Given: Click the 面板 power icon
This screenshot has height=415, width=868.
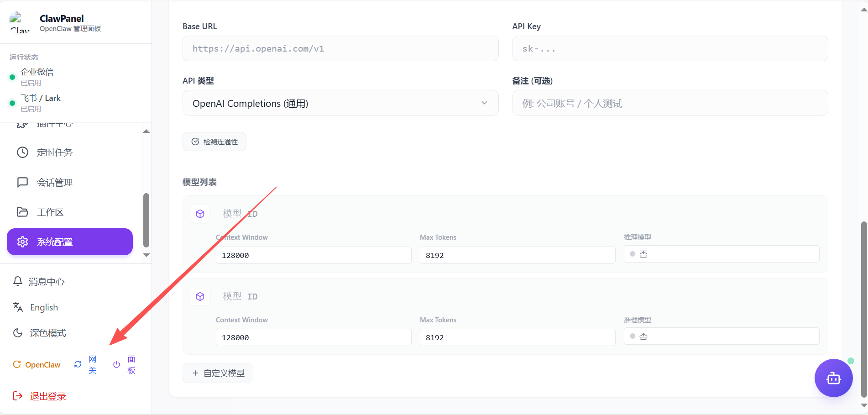Looking at the screenshot, I should 117,364.
